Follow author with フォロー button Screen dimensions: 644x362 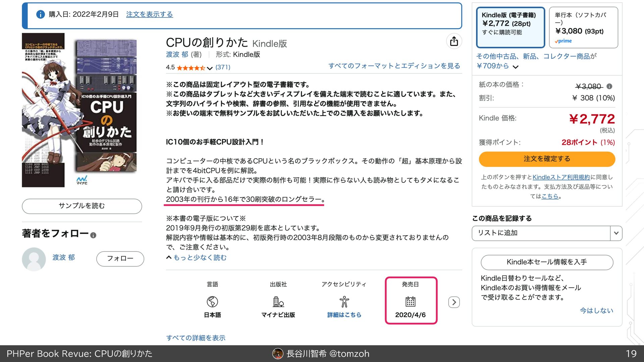click(x=120, y=258)
